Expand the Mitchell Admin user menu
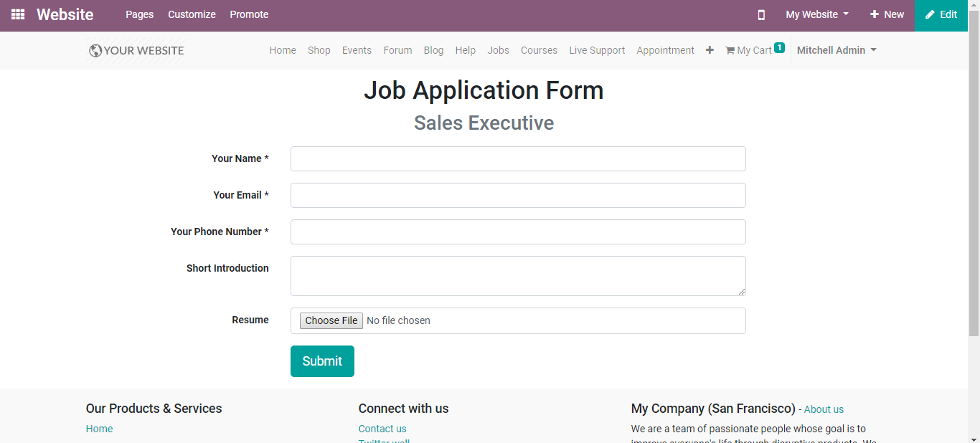 tap(837, 50)
